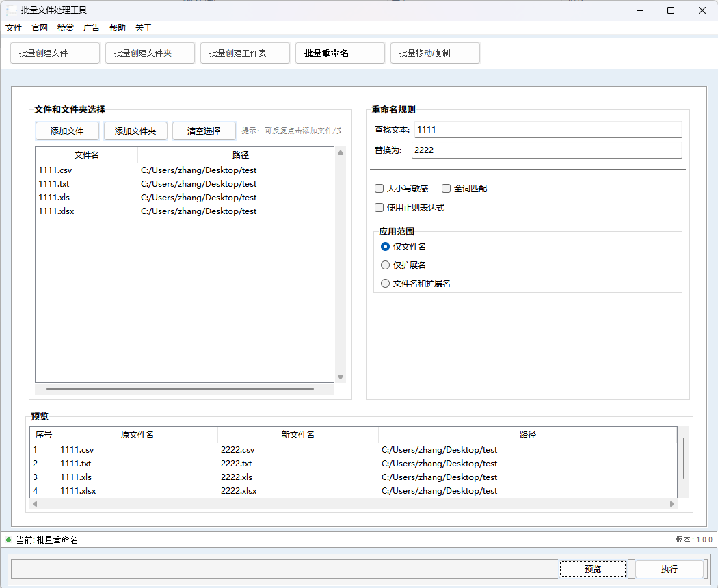Open the 帮助 menu

(x=118, y=28)
